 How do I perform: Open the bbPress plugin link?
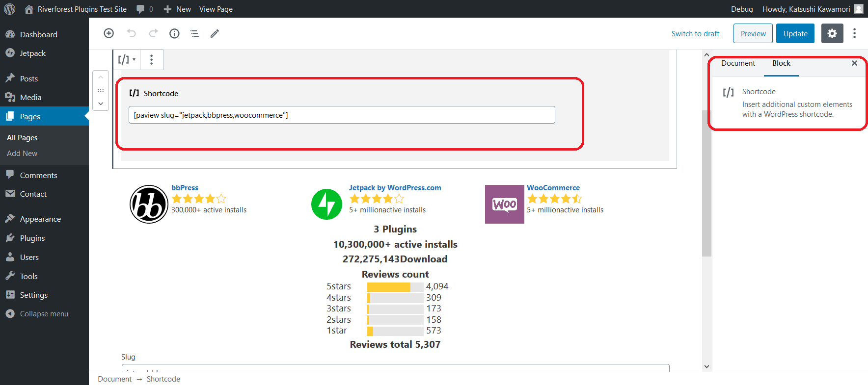pos(185,188)
